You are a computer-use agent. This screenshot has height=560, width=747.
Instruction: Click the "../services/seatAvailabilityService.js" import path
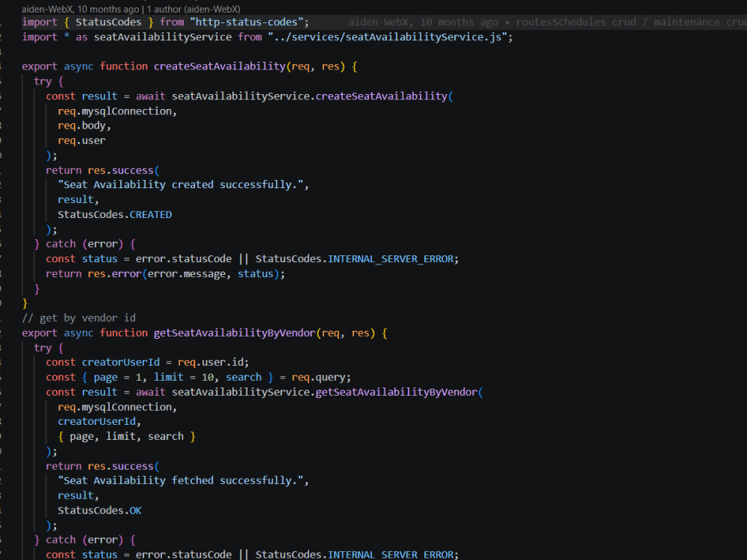387,37
